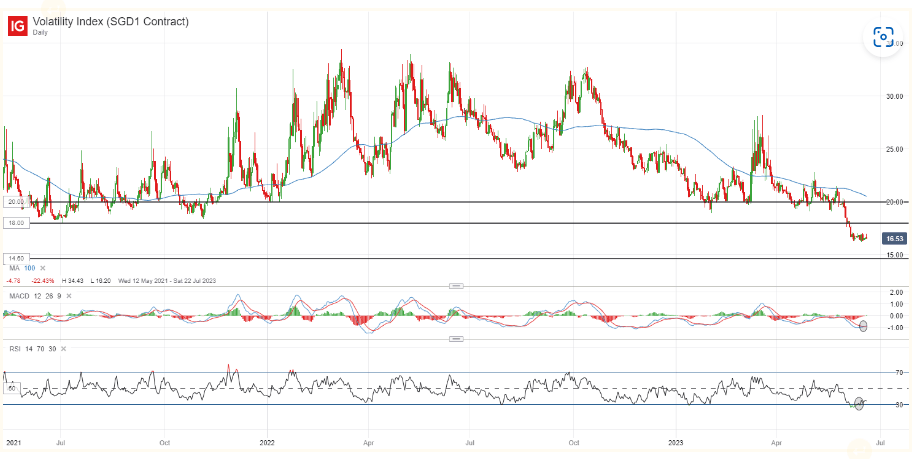Click the 15.00 price axis label
The image size is (915, 459).
[896, 255]
